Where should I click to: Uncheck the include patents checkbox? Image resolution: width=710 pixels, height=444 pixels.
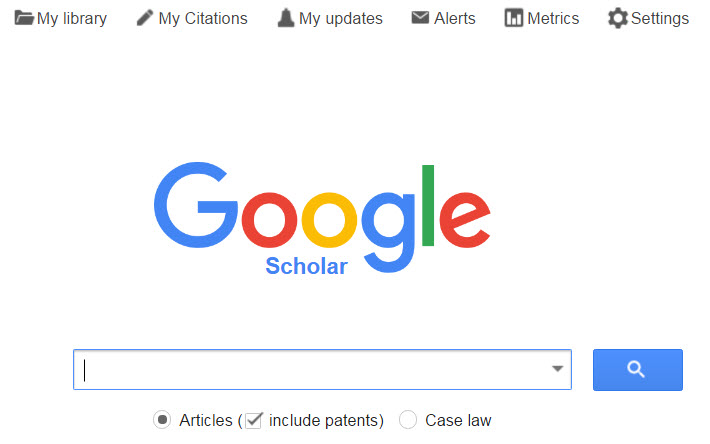[x=254, y=420]
